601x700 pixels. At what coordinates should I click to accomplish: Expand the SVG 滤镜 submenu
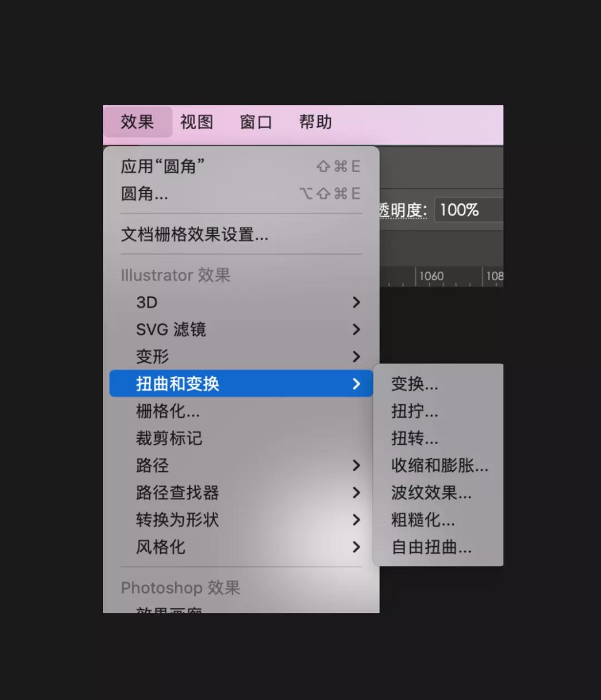click(241, 330)
